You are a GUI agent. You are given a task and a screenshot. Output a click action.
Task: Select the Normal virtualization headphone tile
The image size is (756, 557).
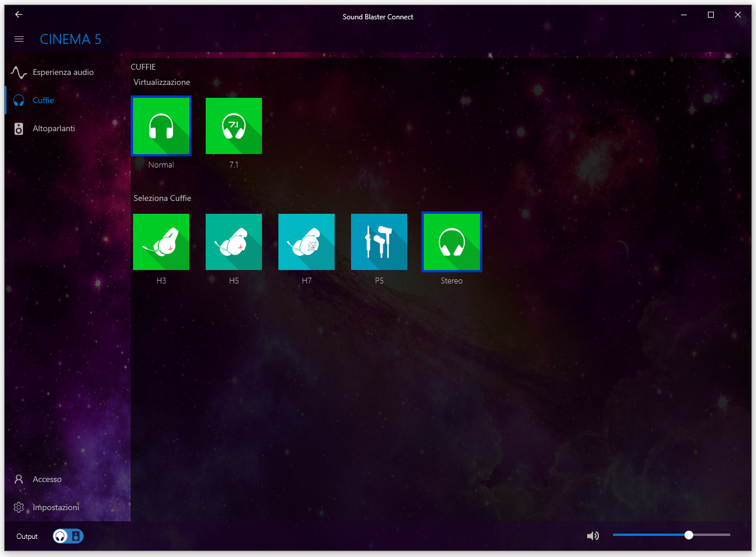pyautogui.click(x=161, y=126)
